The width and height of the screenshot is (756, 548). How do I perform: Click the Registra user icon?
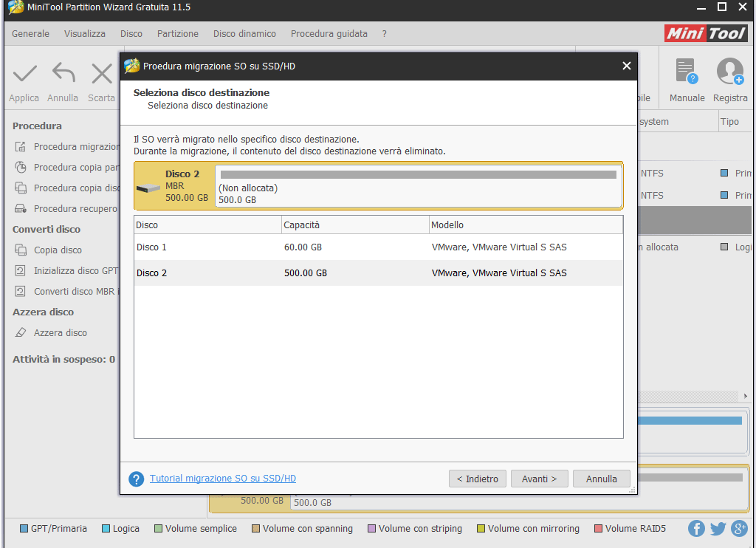pos(729,72)
